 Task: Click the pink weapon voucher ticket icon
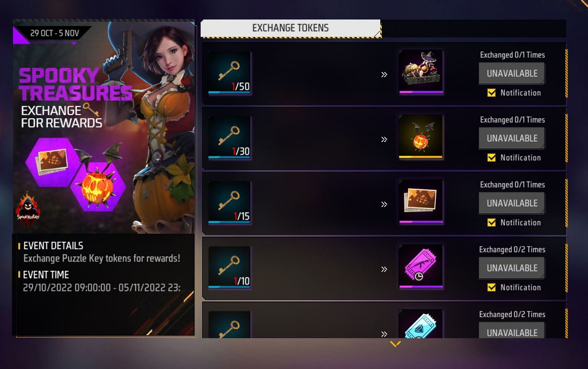pos(421,266)
